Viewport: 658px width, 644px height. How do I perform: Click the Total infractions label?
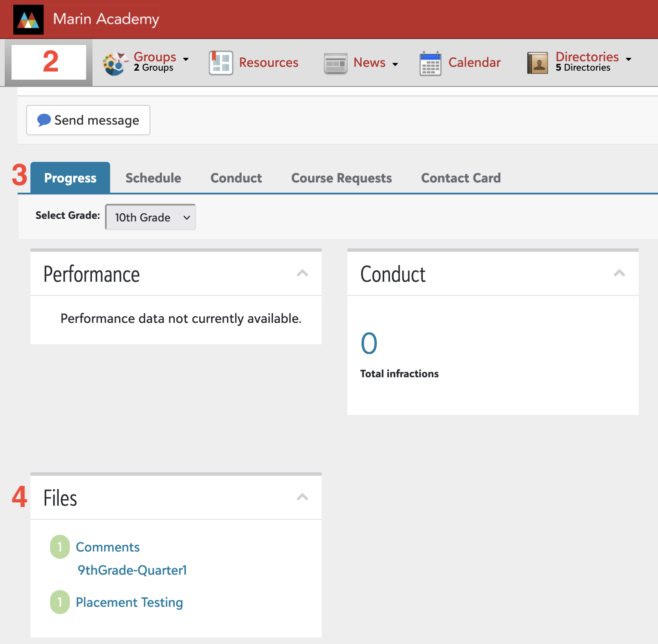399,374
